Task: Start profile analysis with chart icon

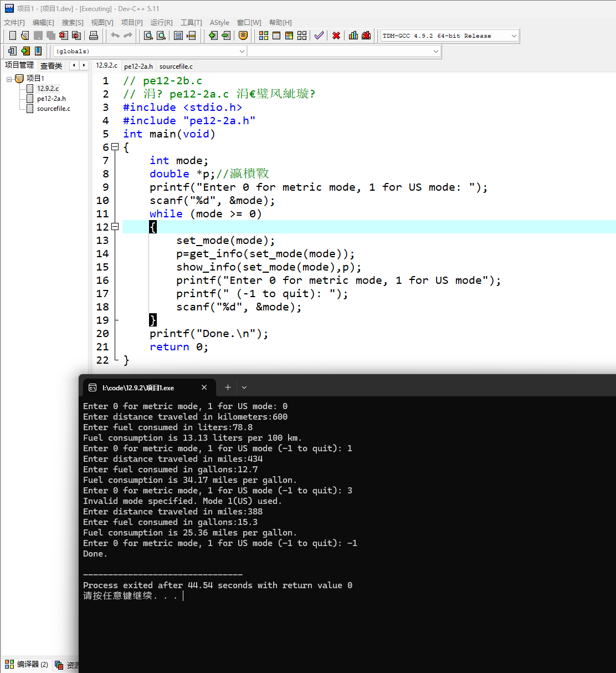Action: coord(353,35)
